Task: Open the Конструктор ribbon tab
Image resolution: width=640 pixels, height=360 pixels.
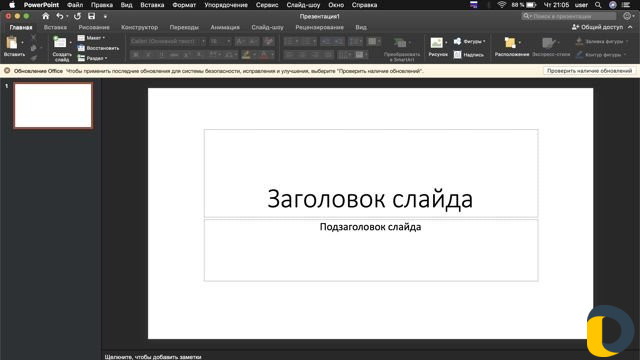Action: (140, 27)
